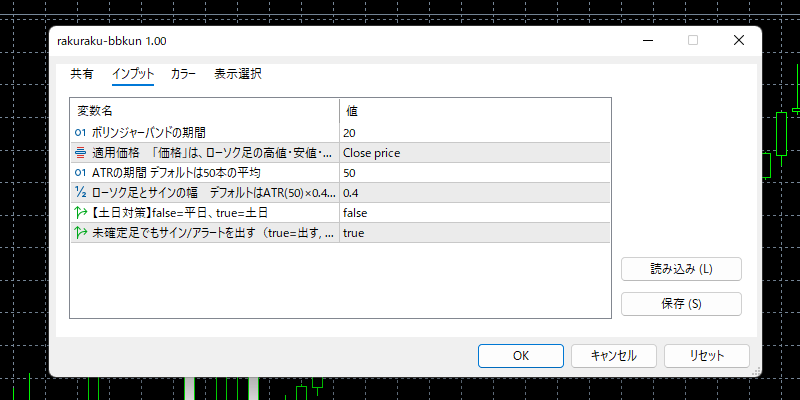Viewport: 800px width, 400px height.
Task: Go to the 表示選択 tab
Action: [238, 74]
